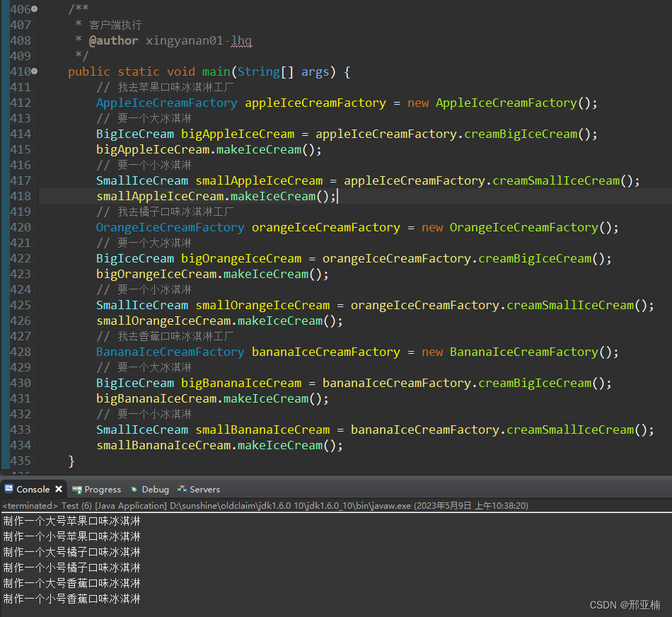The height and width of the screenshot is (617, 672).
Task: Click smallOrangeIceCream variable on line 425
Action: [x=262, y=305]
